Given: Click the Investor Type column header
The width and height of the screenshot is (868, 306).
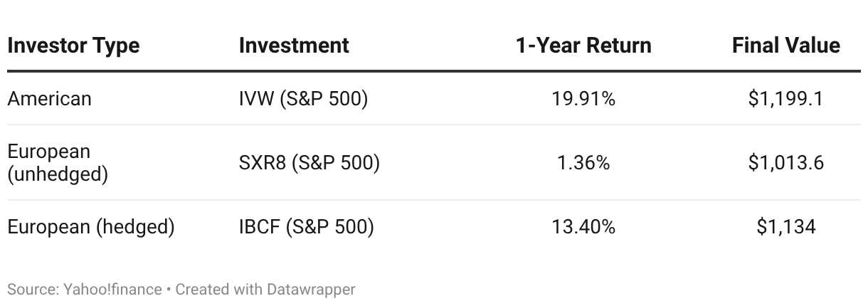Looking at the screenshot, I should pos(73,46).
